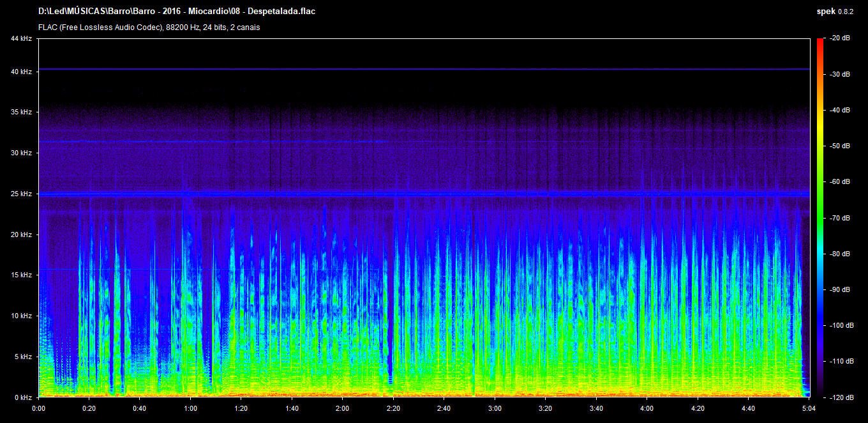Click the 5 kHz frequency axis label
Viewport: 868px width, 423px height.
tap(23, 357)
